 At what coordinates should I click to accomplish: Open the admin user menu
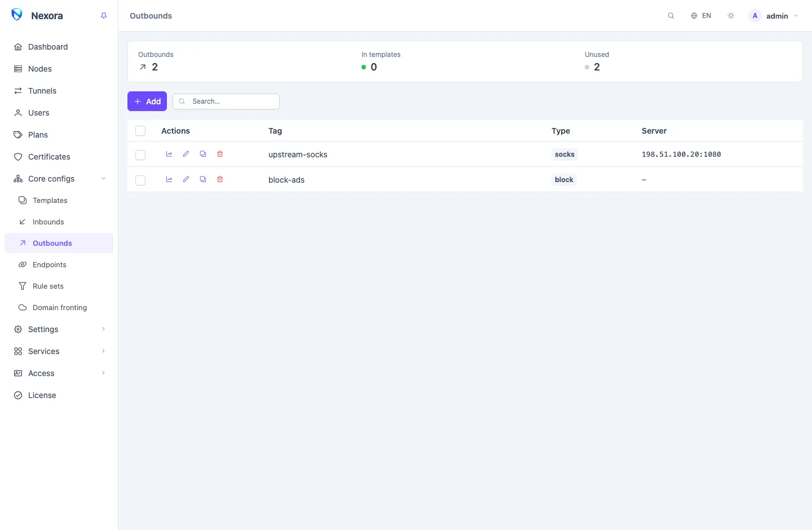point(773,16)
